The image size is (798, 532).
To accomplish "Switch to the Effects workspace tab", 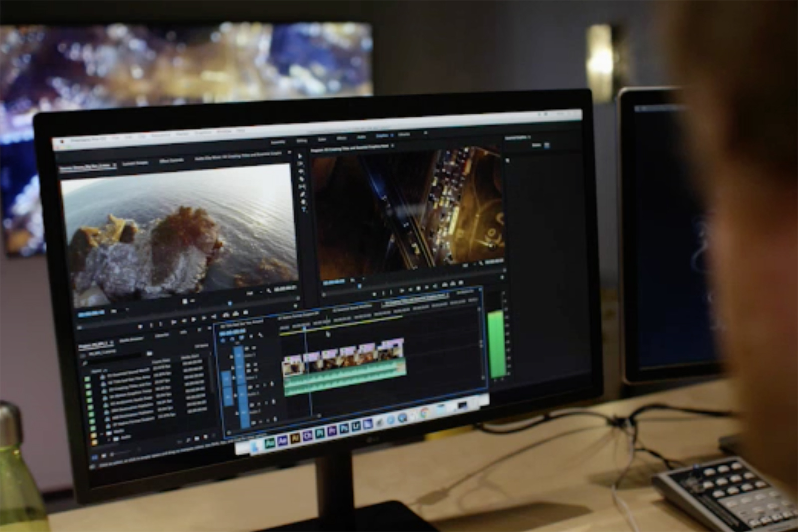I will point(341,138).
